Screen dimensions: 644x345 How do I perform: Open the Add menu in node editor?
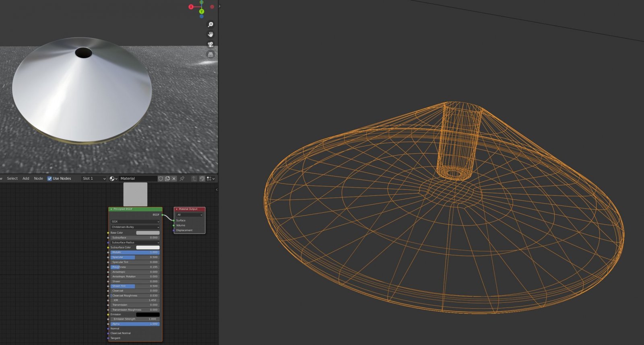tap(26, 179)
